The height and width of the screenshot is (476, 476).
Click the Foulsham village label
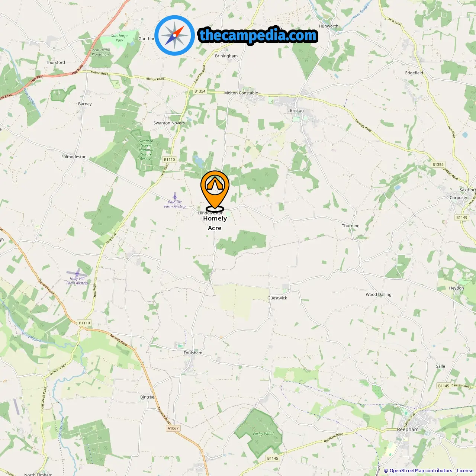click(x=193, y=353)
